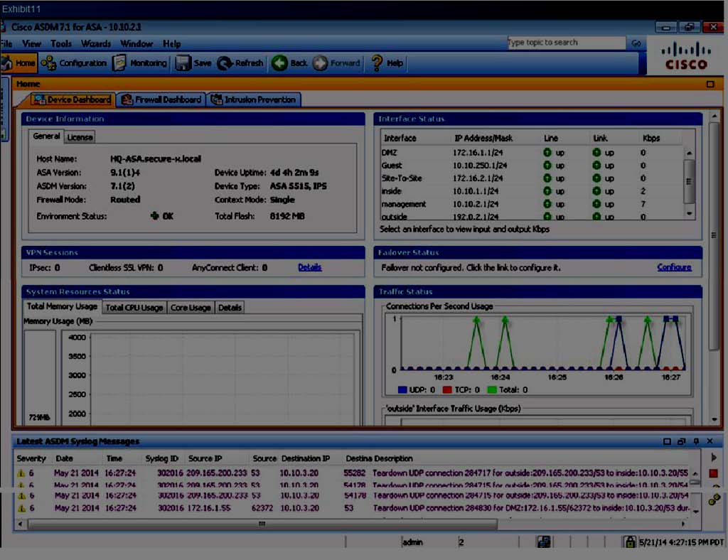
Task: Select Total CPU Usage tab
Action: tap(134, 307)
